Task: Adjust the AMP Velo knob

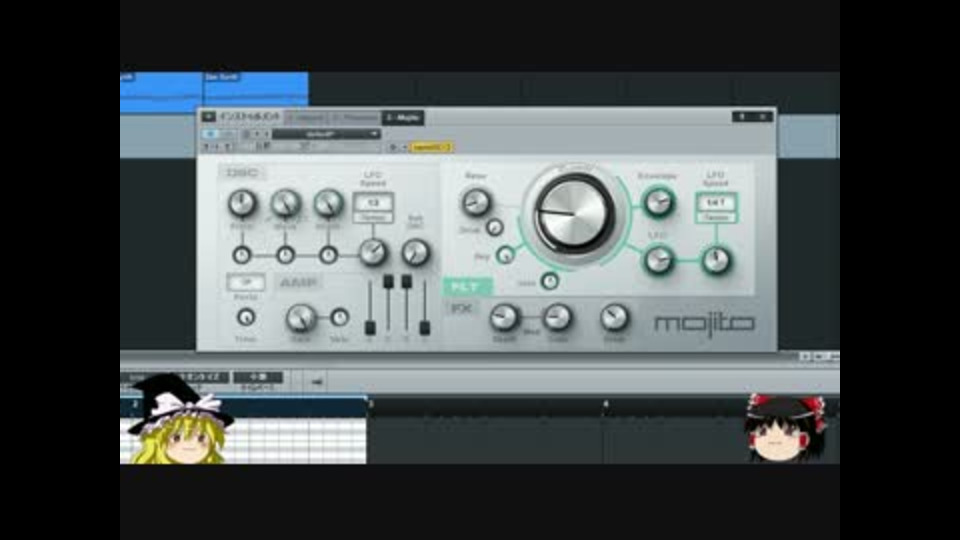Action: point(339,317)
